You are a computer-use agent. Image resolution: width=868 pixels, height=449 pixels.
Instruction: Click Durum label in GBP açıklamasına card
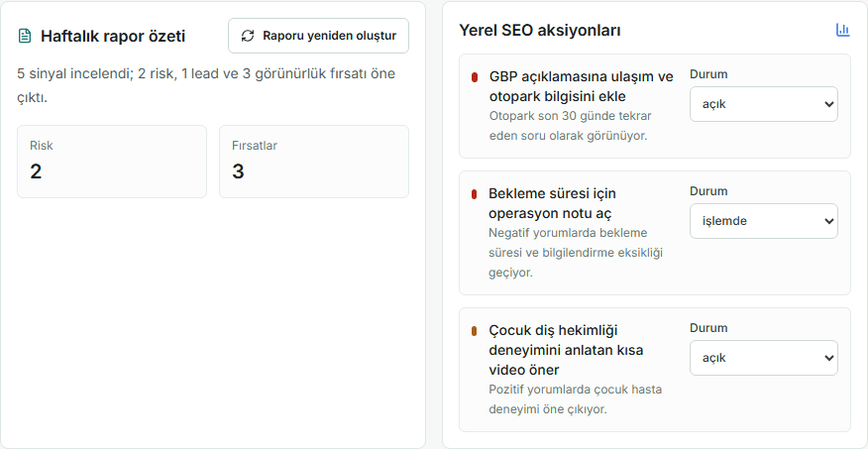(x=708, y=74)
